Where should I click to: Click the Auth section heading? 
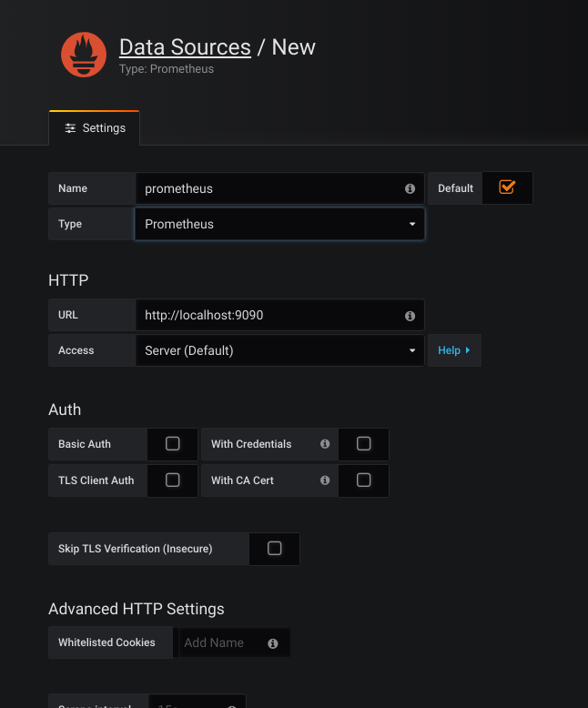click(x=65, y=410)
